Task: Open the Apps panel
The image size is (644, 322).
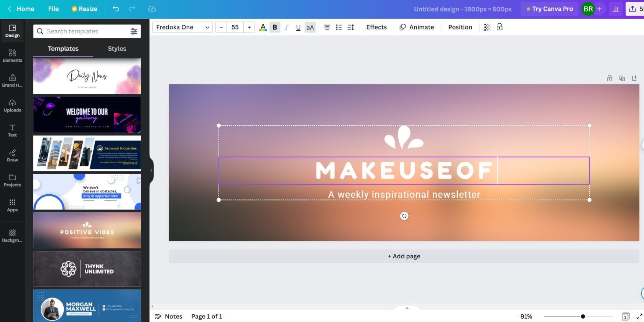Action: (12, 205)
